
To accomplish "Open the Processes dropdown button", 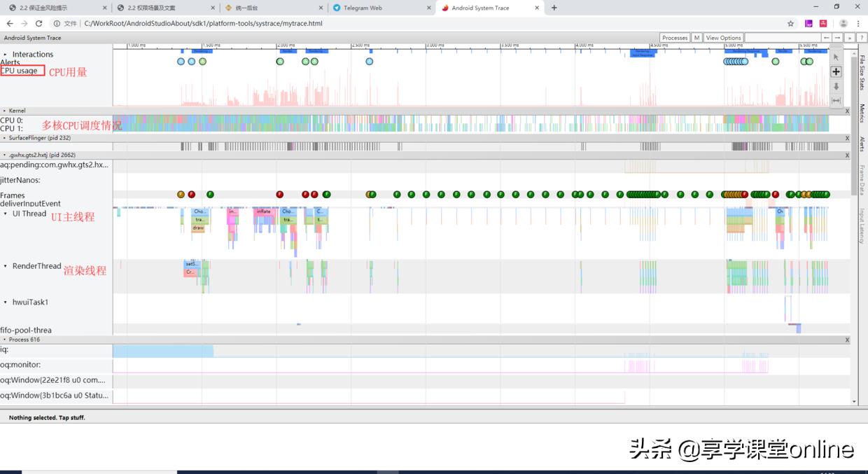I will pos(675,38).
